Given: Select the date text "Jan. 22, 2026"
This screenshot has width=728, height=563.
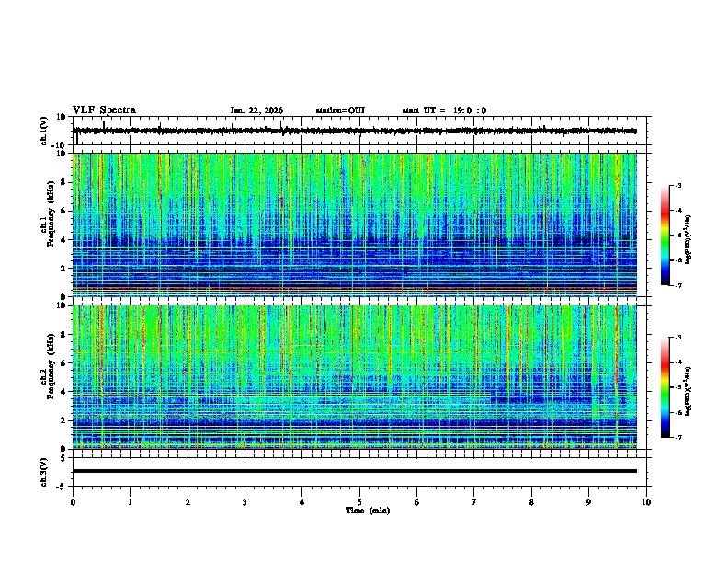Looking at the screenshot, I should 256,110.
